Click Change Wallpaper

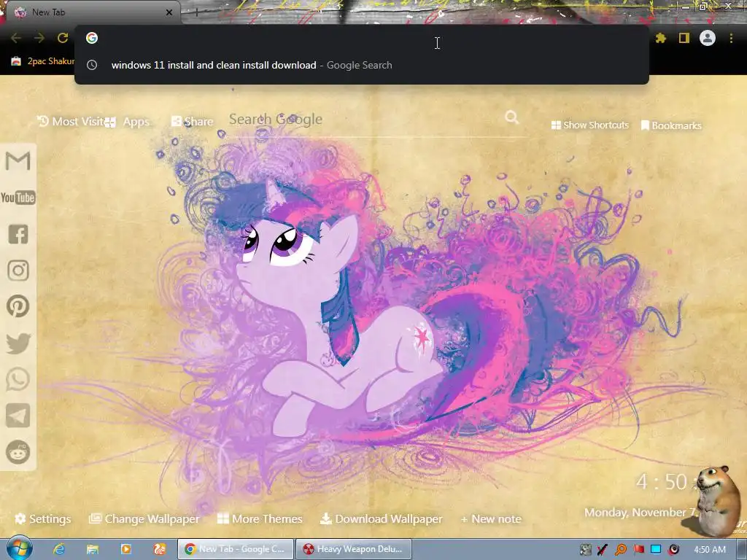[x=144, y=518]
